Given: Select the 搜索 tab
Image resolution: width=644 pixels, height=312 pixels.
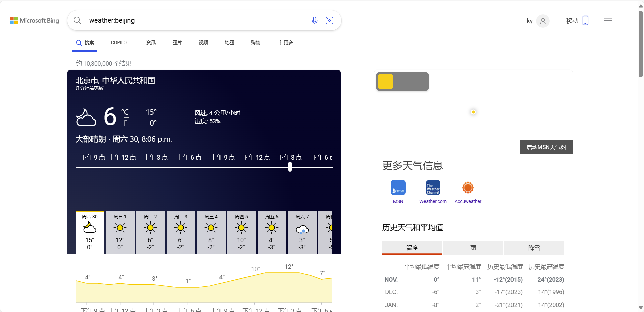Looking at the screenshot, I should [x=85, y=42].
